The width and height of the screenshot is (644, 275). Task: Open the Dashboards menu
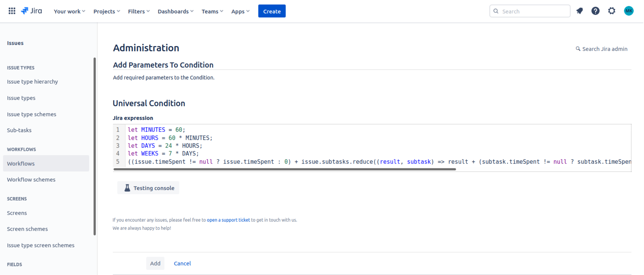(x=175, y=11)
